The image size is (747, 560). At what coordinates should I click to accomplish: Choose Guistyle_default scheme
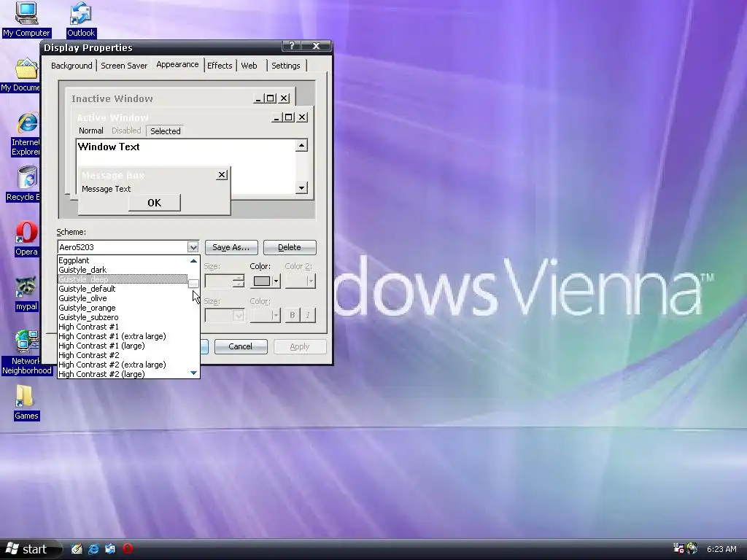[123, 289]
